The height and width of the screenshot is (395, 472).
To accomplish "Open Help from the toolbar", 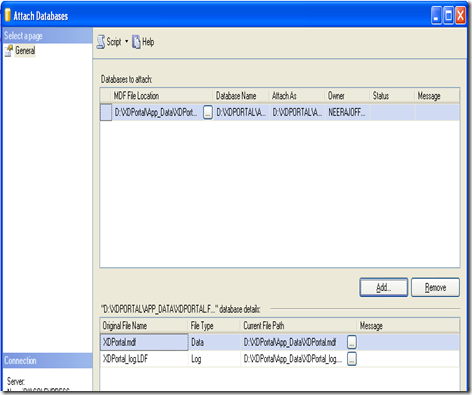I will tap(143, 42).
